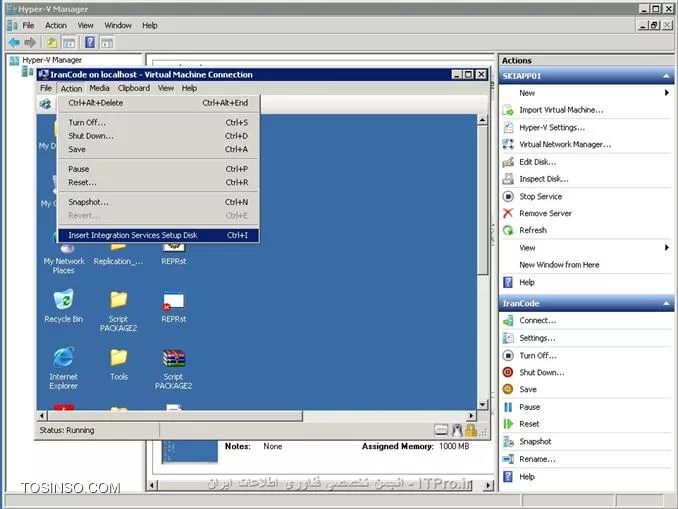This screenshot has height=509, width=678.
Task: Select the Script PACKAGE2 archive icon
Action: (173, 368)
